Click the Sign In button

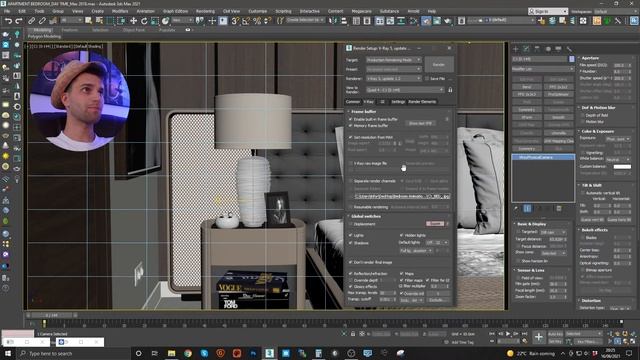tap(547, 11)
